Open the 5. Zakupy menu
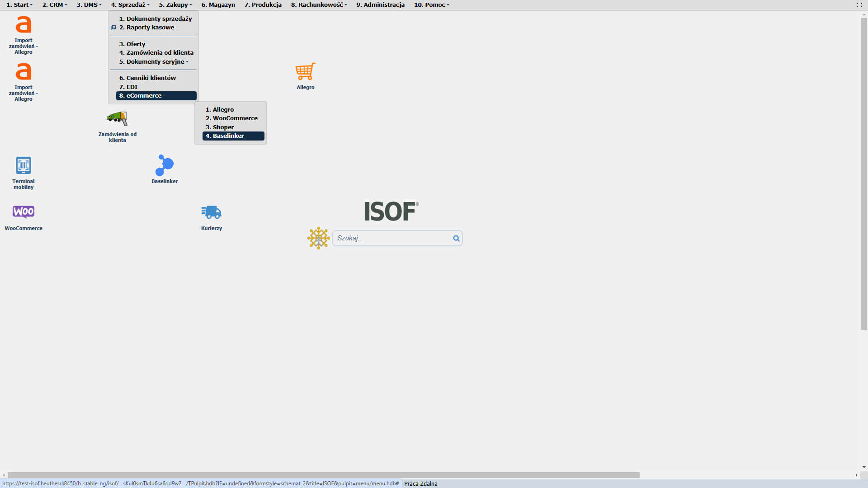Viewport: 868px width, 488px height. (175, 5)
